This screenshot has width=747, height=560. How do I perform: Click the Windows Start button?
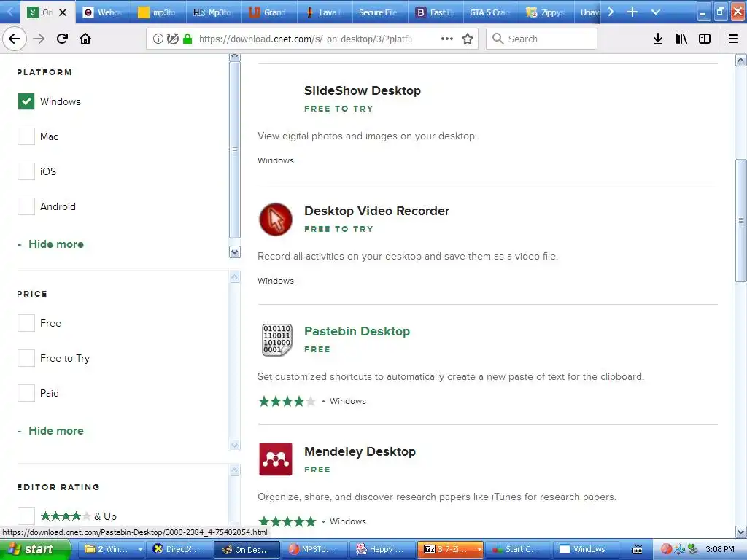tap(35, 549)
